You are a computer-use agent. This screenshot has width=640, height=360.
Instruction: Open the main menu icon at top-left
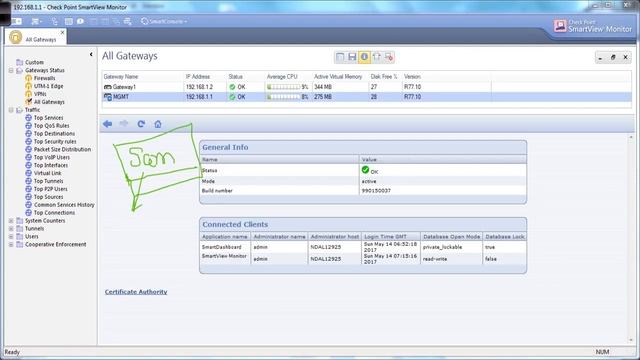pyautogui.click(x=16, y=21)
